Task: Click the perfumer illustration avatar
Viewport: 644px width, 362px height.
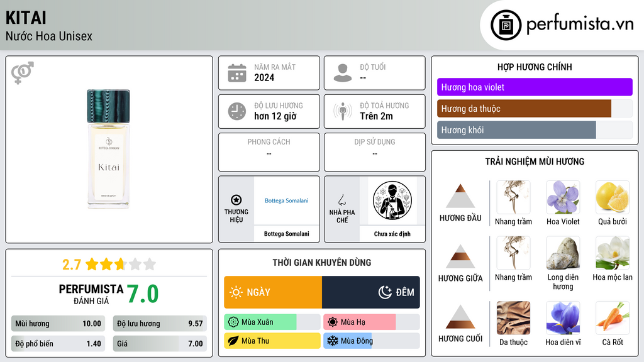Action: 392,200
